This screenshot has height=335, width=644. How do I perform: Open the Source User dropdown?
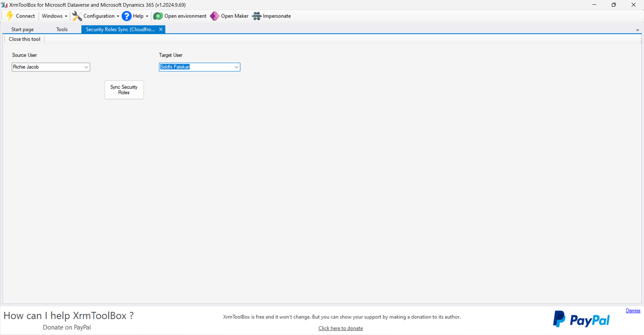86,67
